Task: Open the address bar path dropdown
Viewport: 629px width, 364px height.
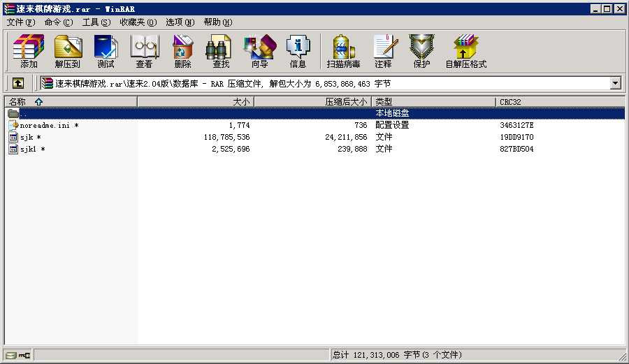Action: coord(615,83)
